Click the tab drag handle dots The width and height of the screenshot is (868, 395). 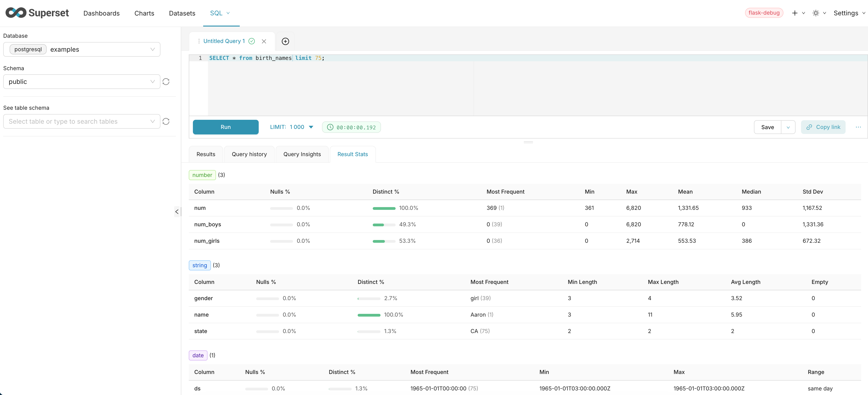199,41
